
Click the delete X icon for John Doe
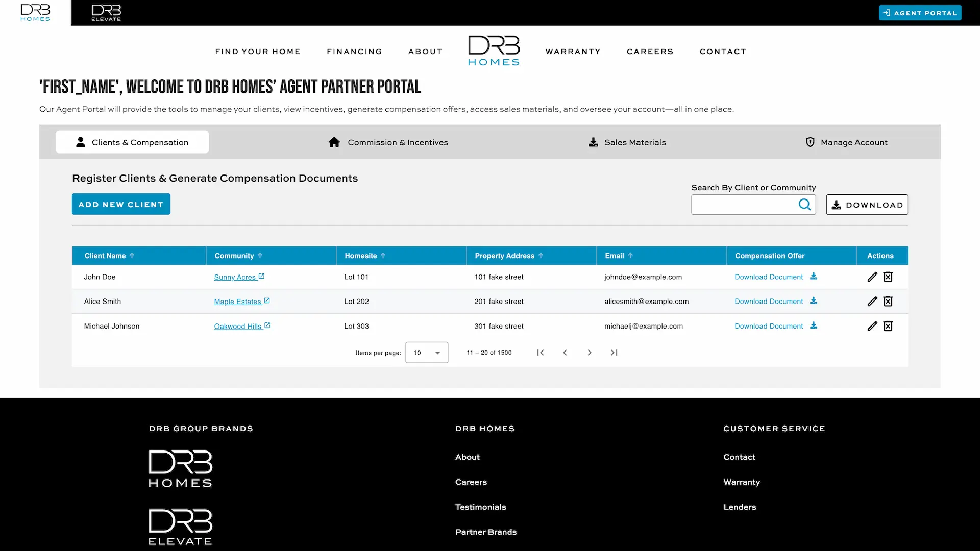click(x=889, y=277)
